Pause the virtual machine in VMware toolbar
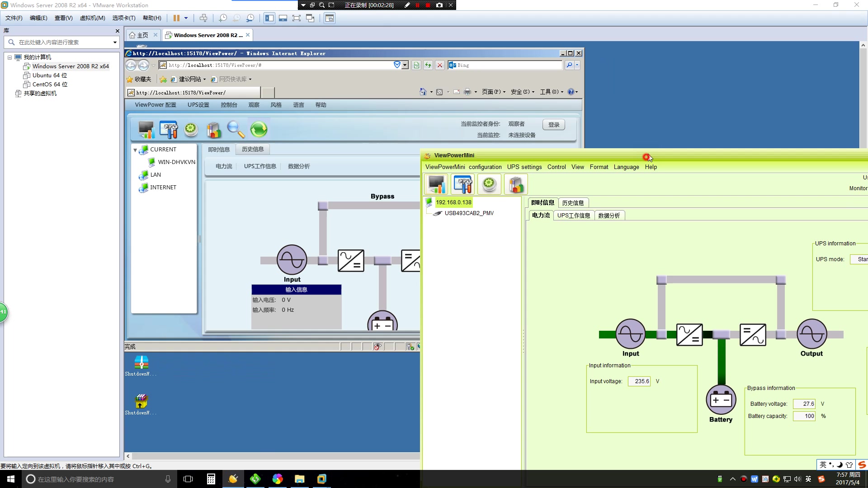 pos(176,18)
